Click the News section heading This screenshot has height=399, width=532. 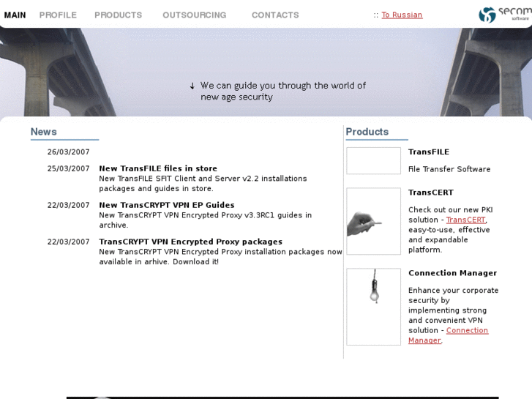coord(44,132)
